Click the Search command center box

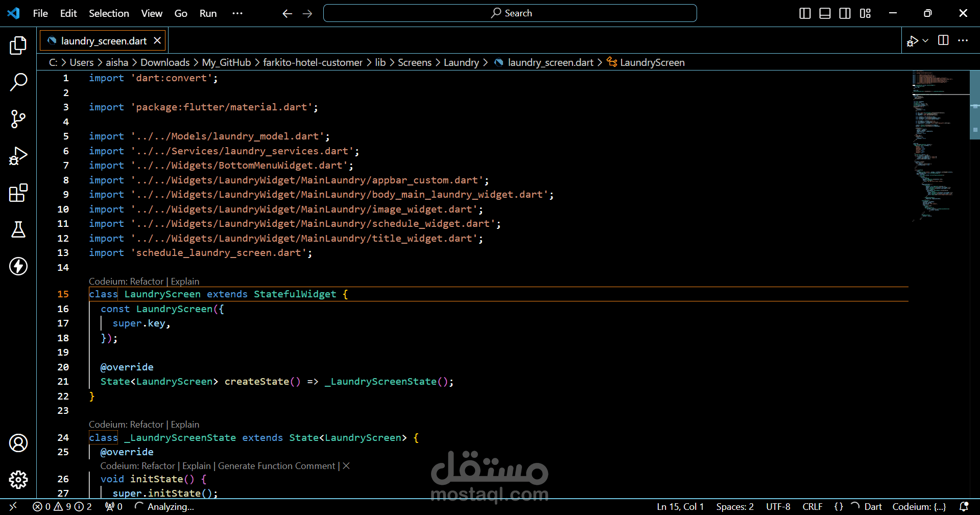coord(510,13)
